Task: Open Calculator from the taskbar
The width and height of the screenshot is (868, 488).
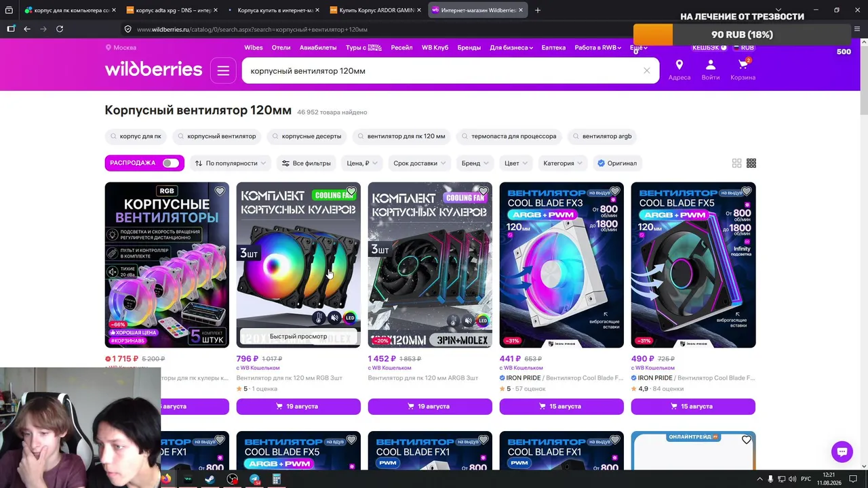Action: tap(277, 479)
